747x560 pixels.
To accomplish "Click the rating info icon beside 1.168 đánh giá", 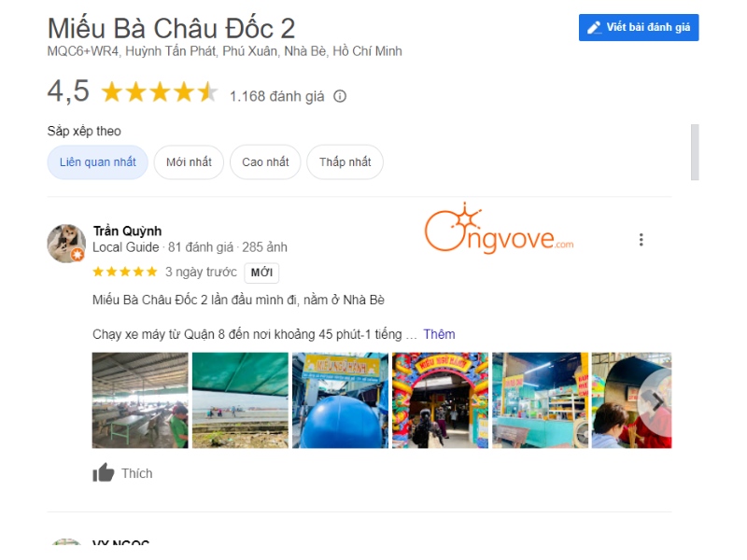I will [x=340, y=96].
